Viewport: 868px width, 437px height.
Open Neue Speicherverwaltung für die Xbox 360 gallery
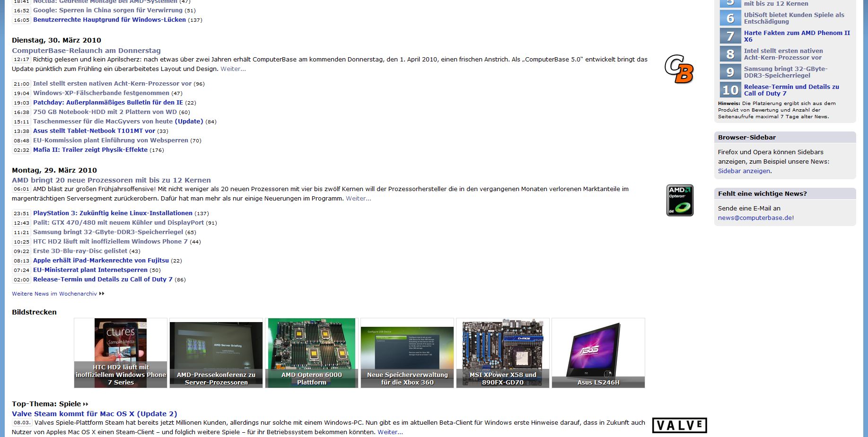tap(407, 353)
